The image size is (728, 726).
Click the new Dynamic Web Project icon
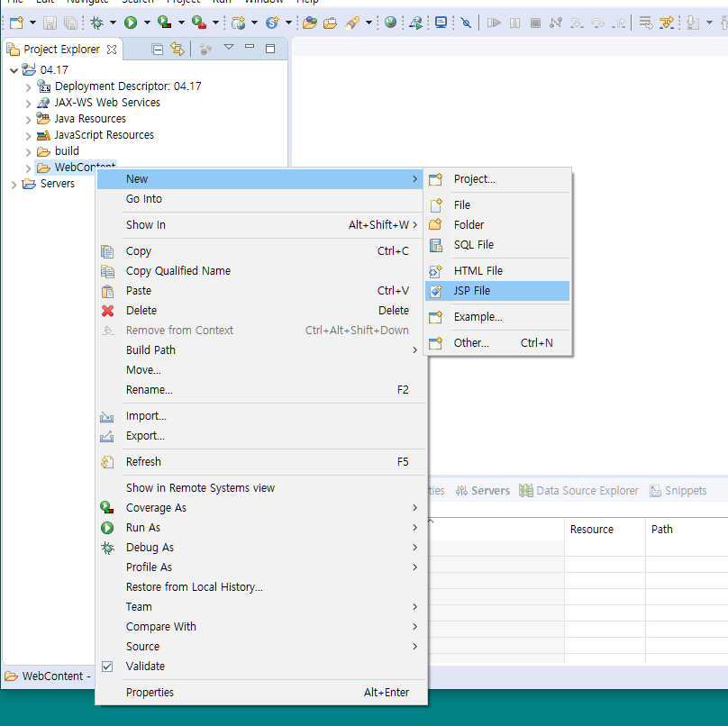pos(238,23)
